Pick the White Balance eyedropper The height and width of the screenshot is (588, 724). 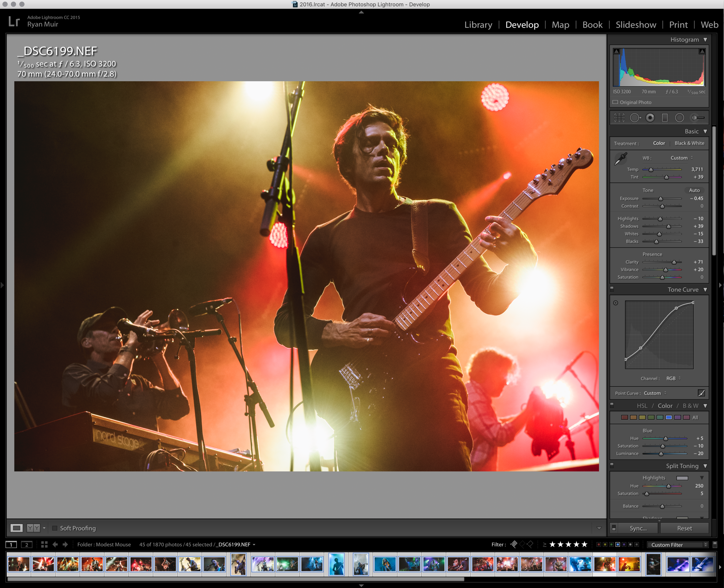(621, 159)
